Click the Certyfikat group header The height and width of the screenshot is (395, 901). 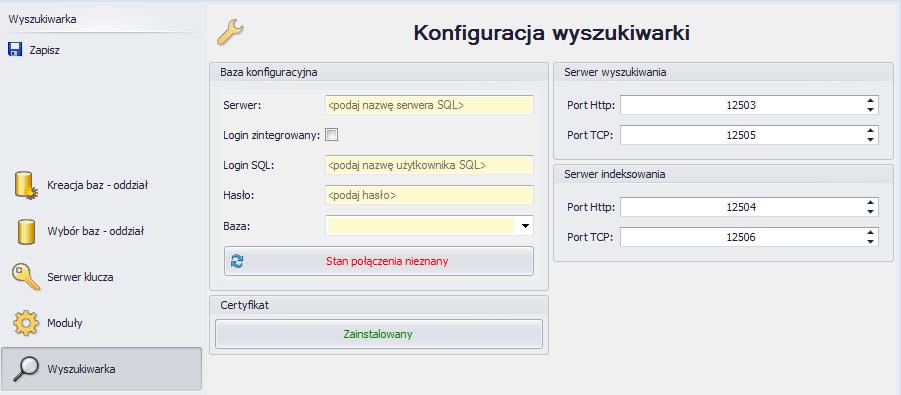click(244, 305)
